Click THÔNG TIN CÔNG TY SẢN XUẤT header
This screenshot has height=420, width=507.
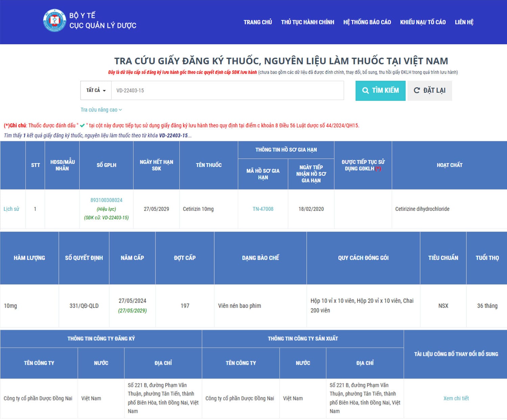(303, 339)
